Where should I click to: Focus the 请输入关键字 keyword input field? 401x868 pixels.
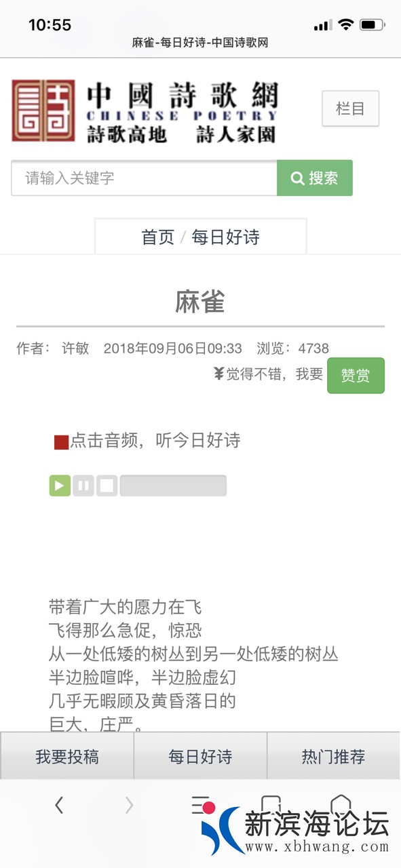click(x=144, y=178)
